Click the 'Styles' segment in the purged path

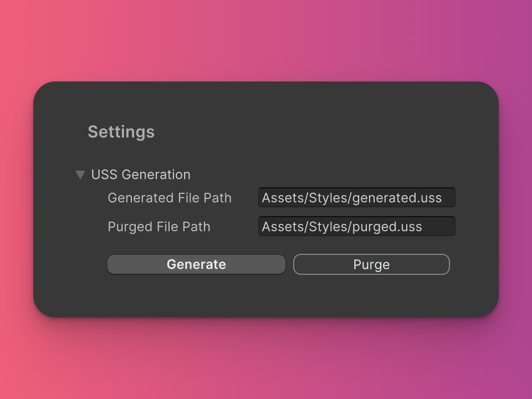coord(329,227)
